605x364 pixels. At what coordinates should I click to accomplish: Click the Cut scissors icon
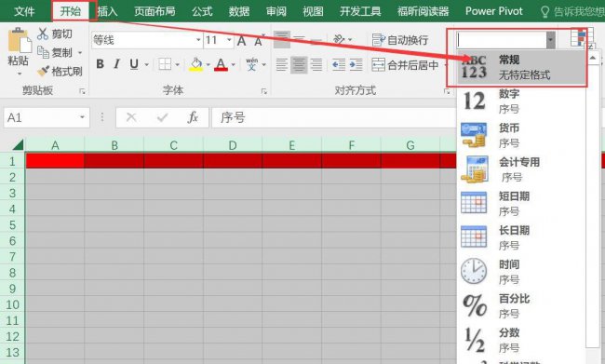click(x=43, y=34)
